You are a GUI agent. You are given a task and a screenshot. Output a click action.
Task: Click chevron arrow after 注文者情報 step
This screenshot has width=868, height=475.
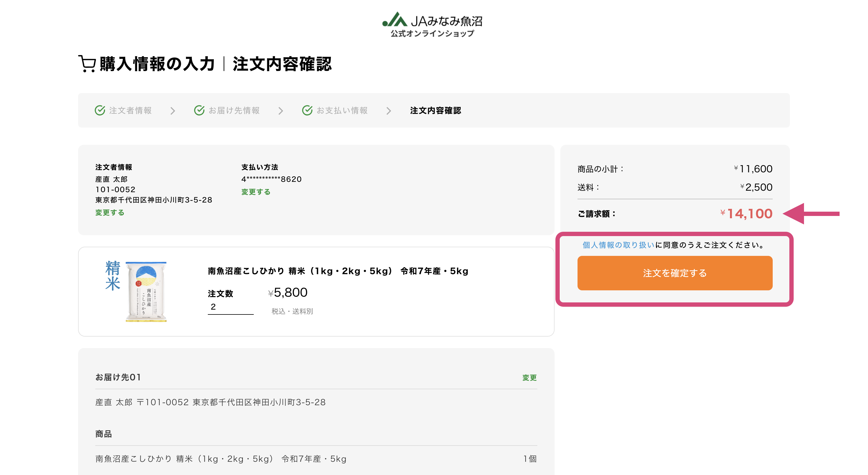click(173, 111)
